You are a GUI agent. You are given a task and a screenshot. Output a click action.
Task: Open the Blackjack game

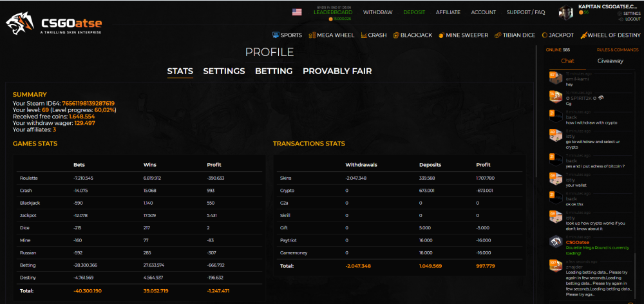(416, 35)
